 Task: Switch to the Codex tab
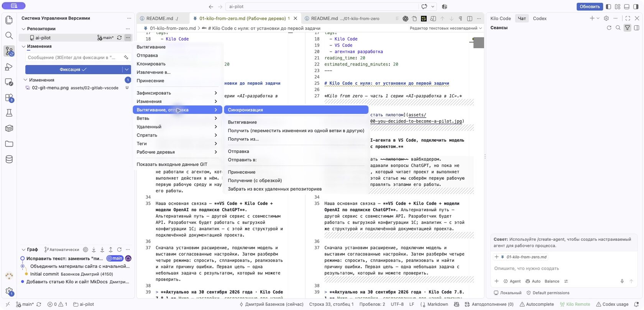click(x=539, y=18)
